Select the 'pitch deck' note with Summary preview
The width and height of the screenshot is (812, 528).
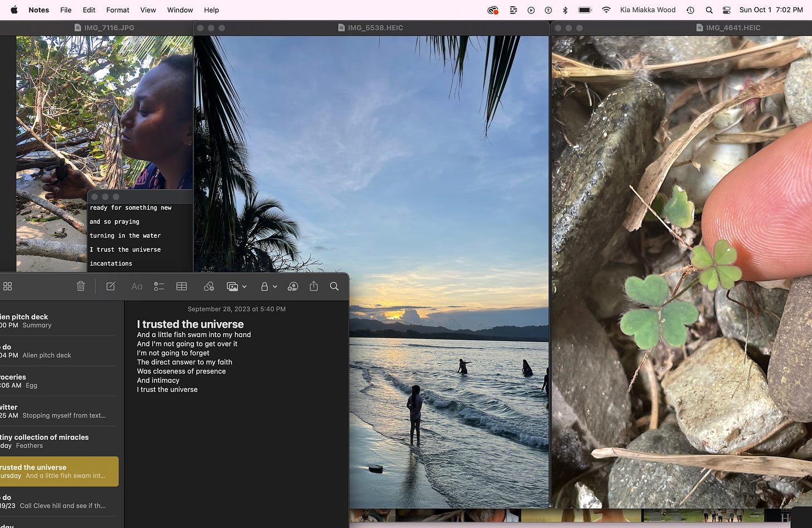pos(59,321)
